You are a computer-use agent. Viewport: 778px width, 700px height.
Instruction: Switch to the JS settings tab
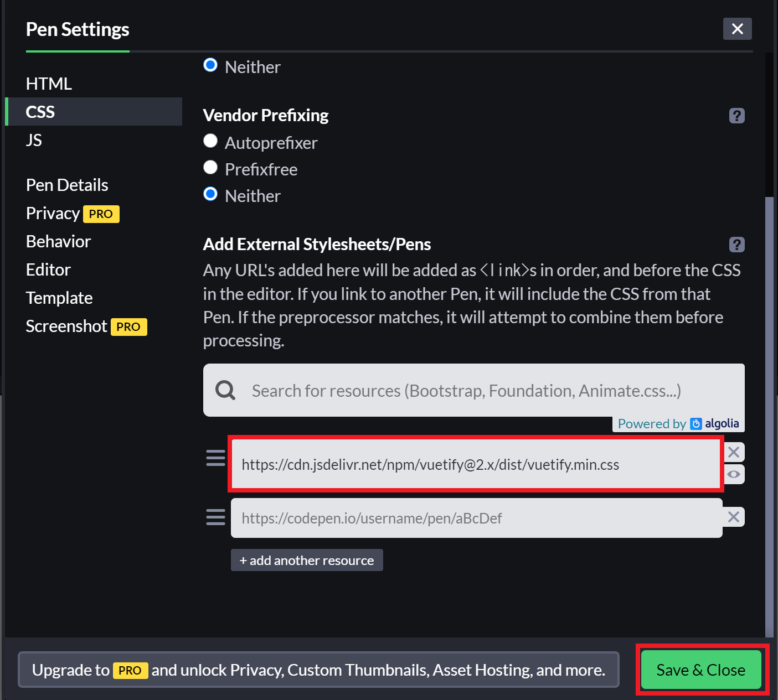coord(34,140)
